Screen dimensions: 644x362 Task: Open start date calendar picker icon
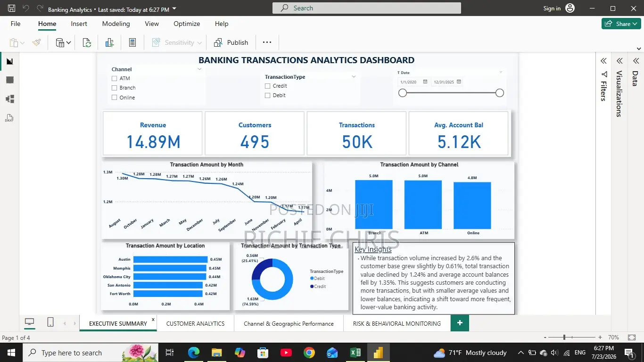425,82
